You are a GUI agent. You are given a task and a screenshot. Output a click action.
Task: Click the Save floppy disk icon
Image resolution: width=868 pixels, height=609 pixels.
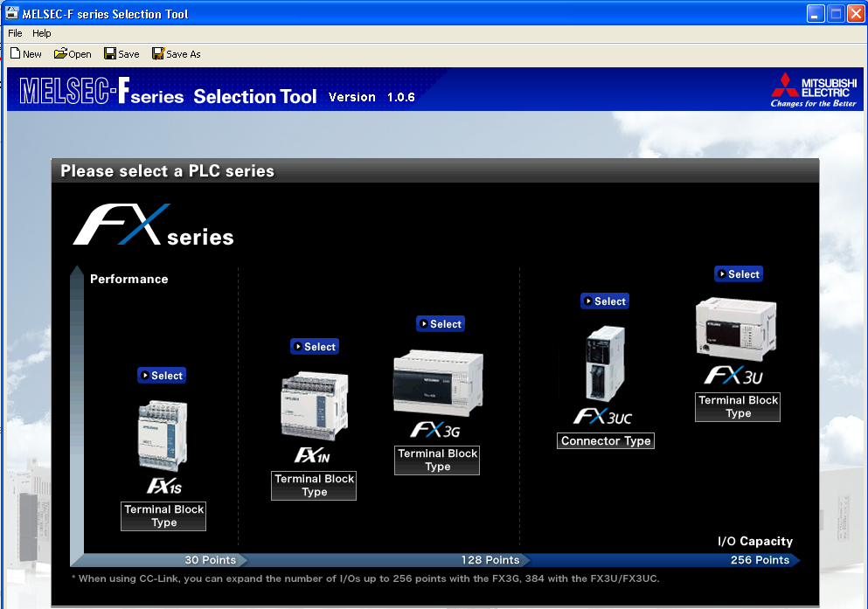coord(110,53)
